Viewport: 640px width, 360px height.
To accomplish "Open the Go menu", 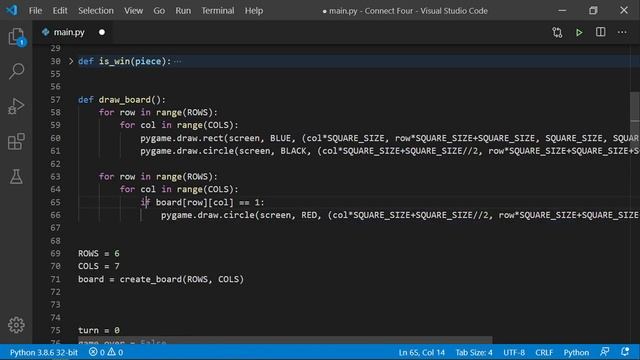I will (x=159, y=11).
